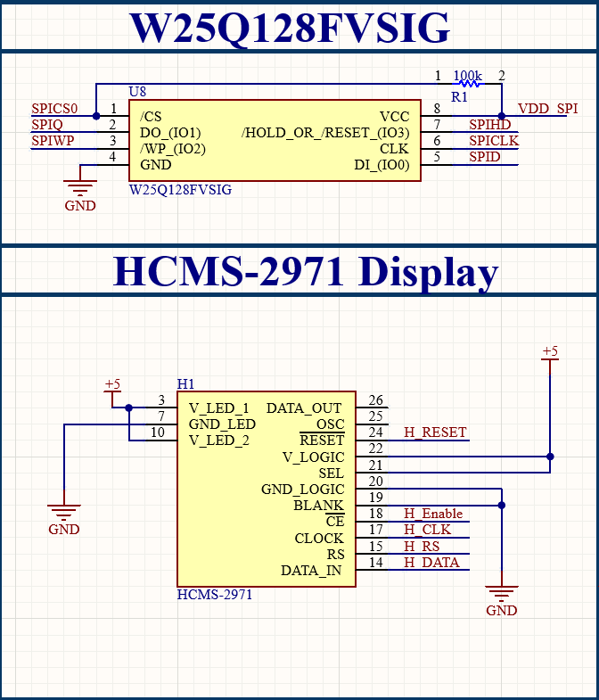
Task: Select the SPIWP net label
Action: click(x=53, y=141)
